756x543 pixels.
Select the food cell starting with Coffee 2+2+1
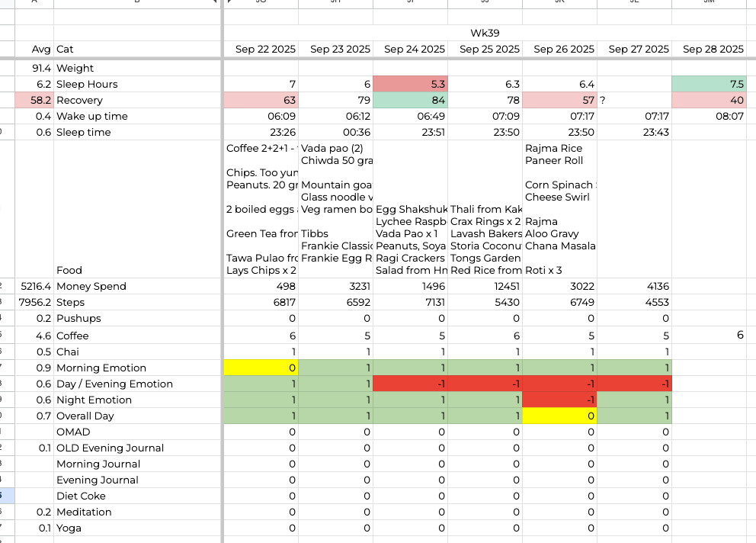[261, 209]
